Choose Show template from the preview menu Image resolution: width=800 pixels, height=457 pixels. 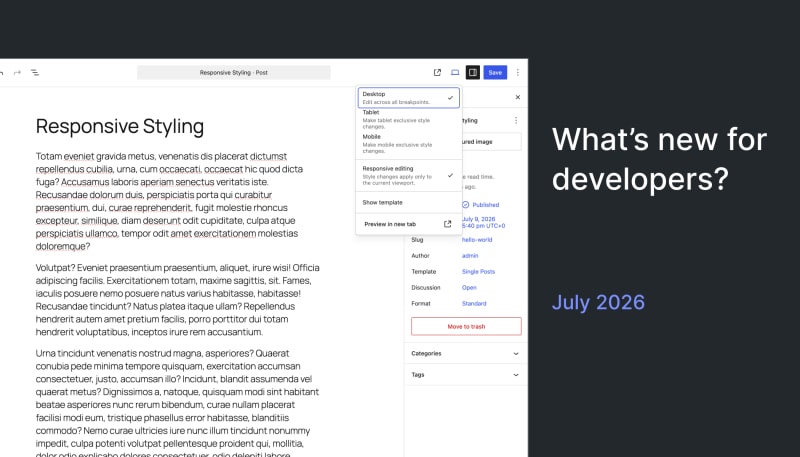pos(409,202)
